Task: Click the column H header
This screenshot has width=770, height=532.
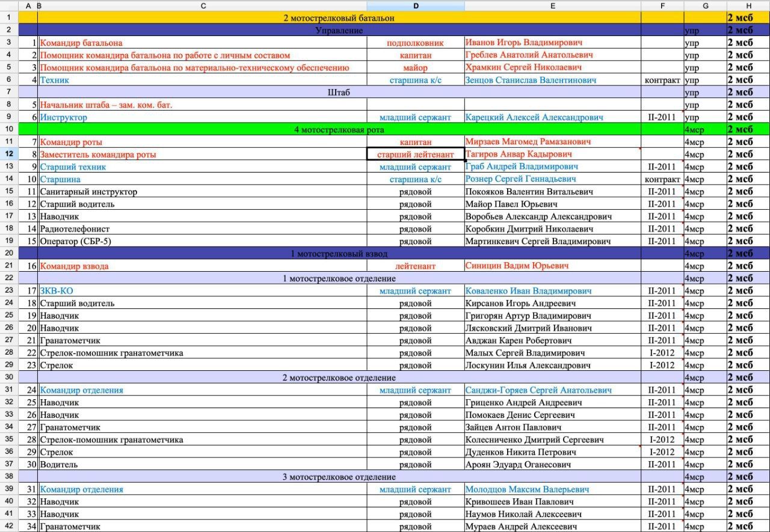Action: point(748,5)
